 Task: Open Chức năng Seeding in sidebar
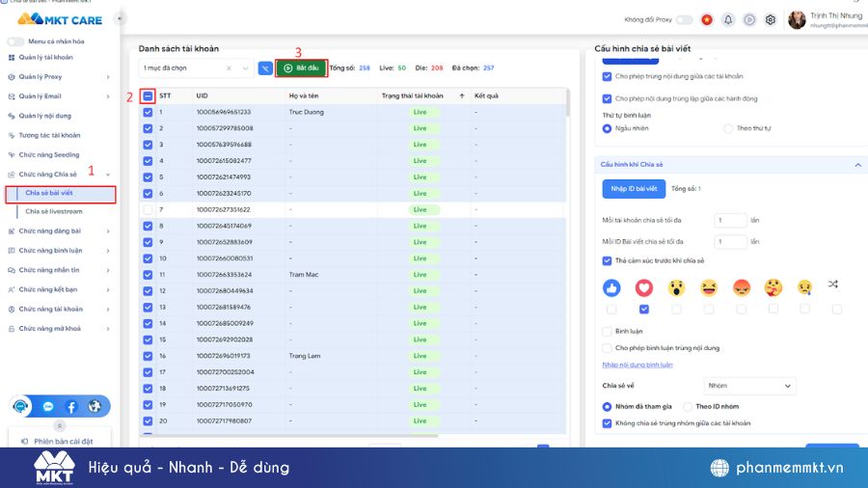tap(49, 155)
